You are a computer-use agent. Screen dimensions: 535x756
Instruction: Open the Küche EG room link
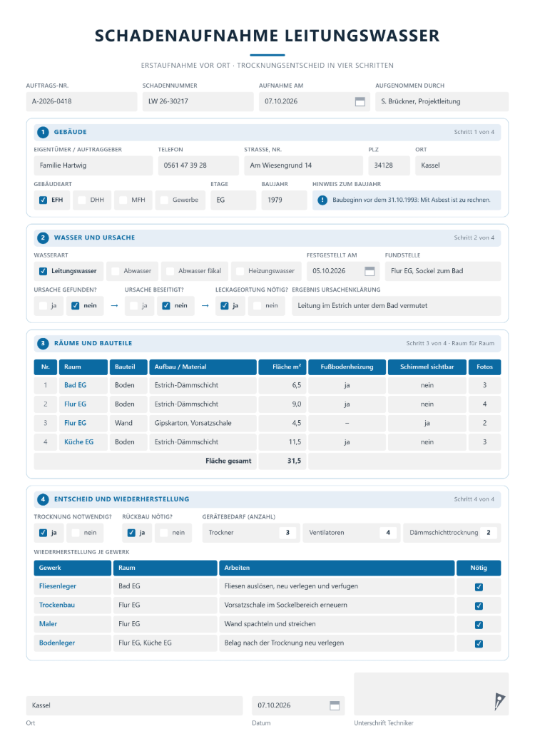[78, 441]
